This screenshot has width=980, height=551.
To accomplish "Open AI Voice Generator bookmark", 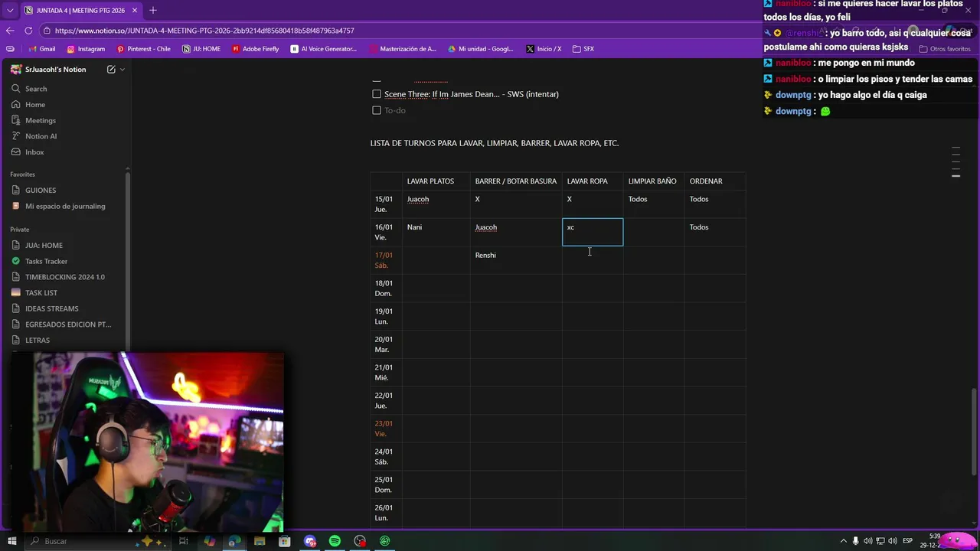I will pos(324,49).
